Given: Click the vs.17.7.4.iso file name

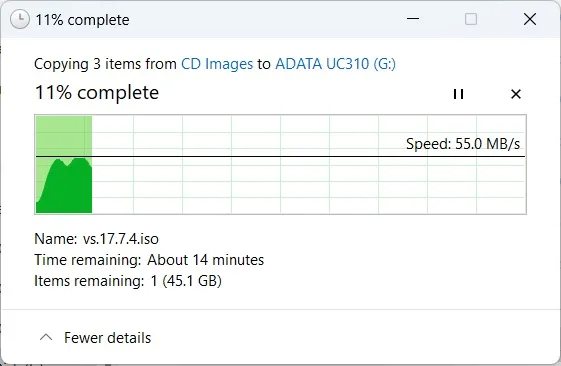Looking at the screenshot, I should (x=121, y=239).
